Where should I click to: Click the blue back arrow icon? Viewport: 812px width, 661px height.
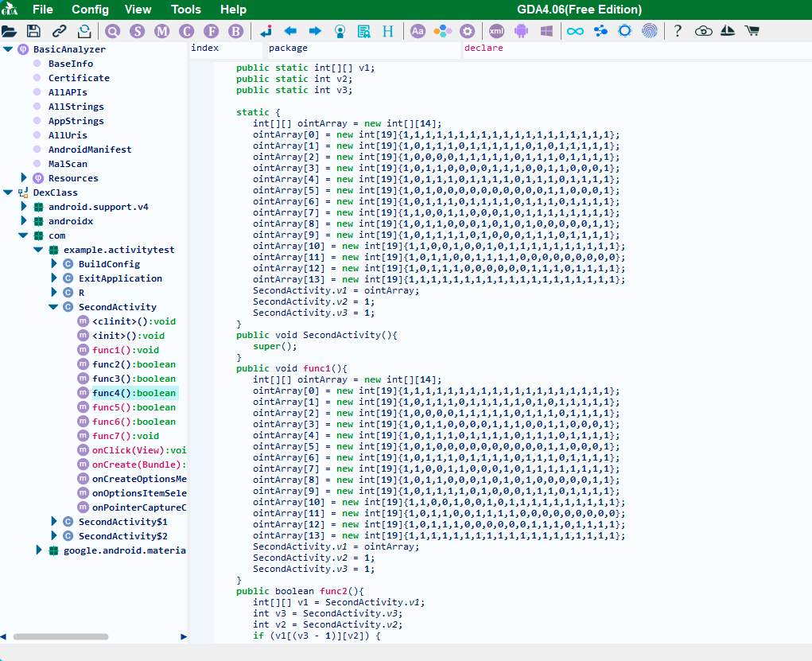pyautogui.click(x=290, y=31)
